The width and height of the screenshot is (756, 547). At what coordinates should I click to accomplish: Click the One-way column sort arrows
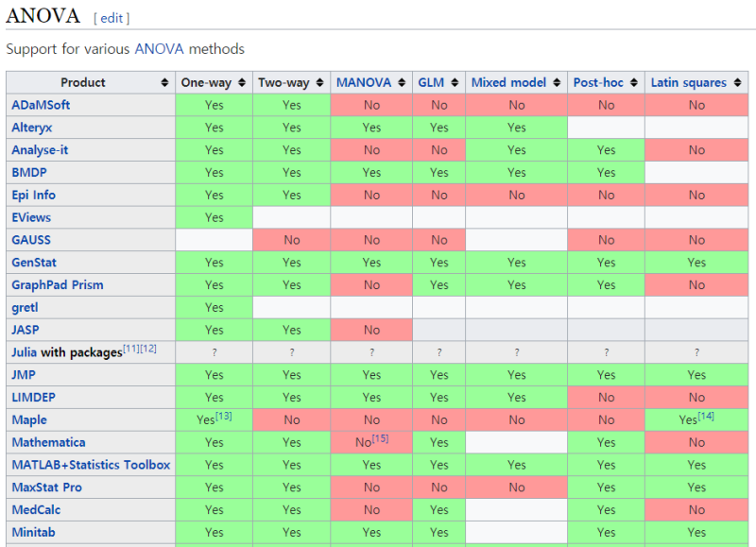(242, 83)
